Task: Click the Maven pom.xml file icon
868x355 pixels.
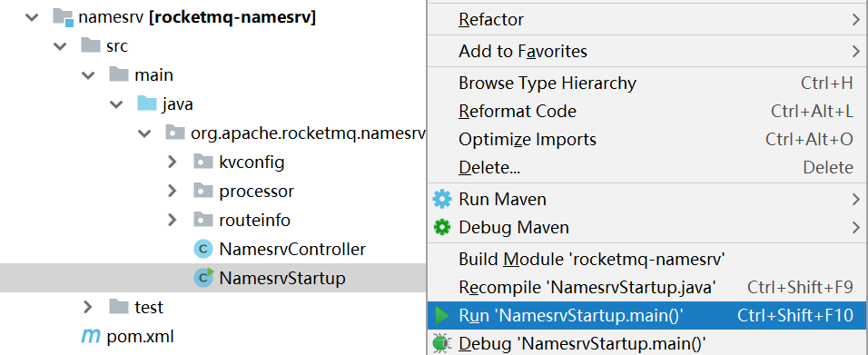Action: point(89,336)
